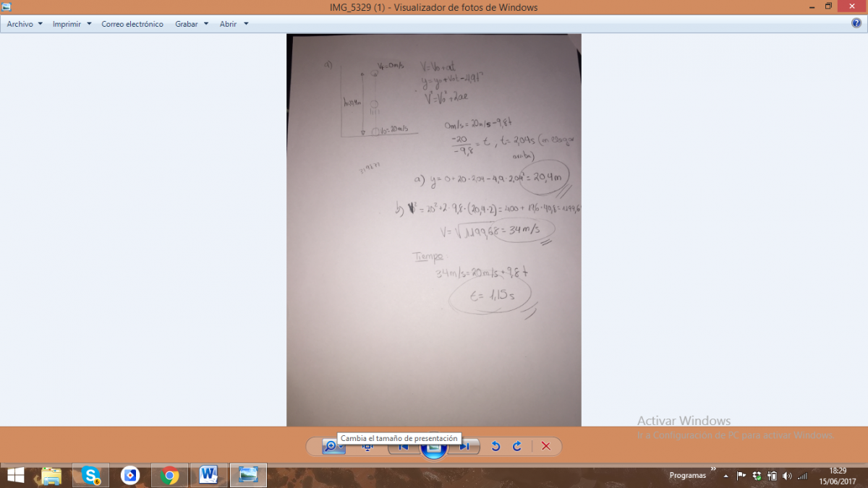
Task: Open Skype from the taskbar
Action: point(90,475)
